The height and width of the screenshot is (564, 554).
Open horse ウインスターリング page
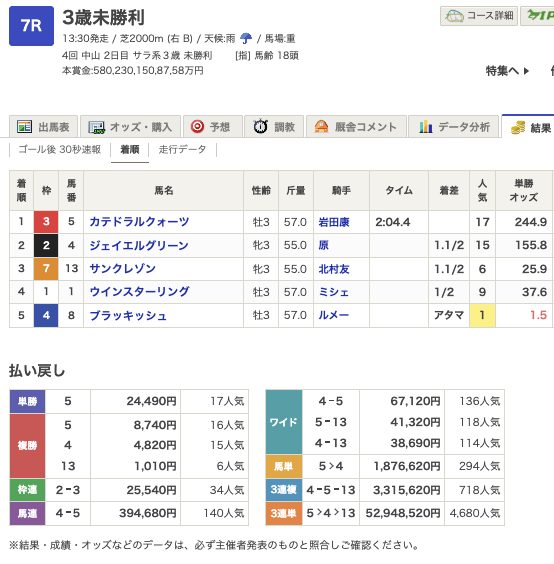139,291
